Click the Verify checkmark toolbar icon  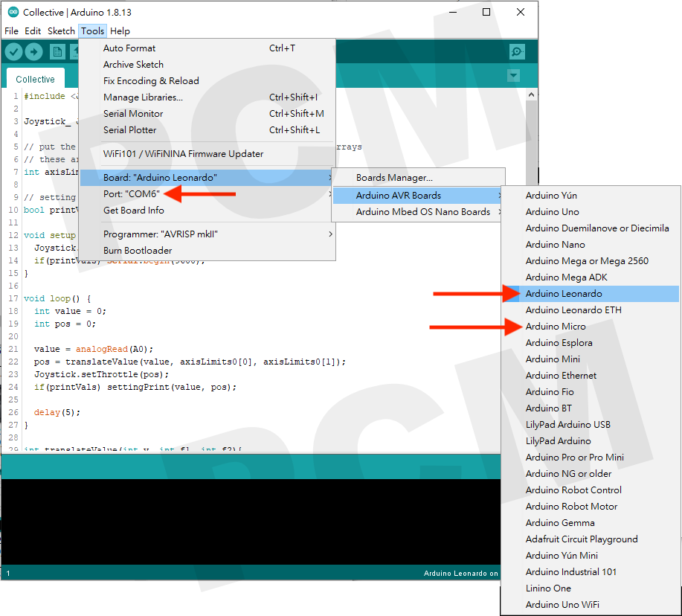(x=14, y=52)
